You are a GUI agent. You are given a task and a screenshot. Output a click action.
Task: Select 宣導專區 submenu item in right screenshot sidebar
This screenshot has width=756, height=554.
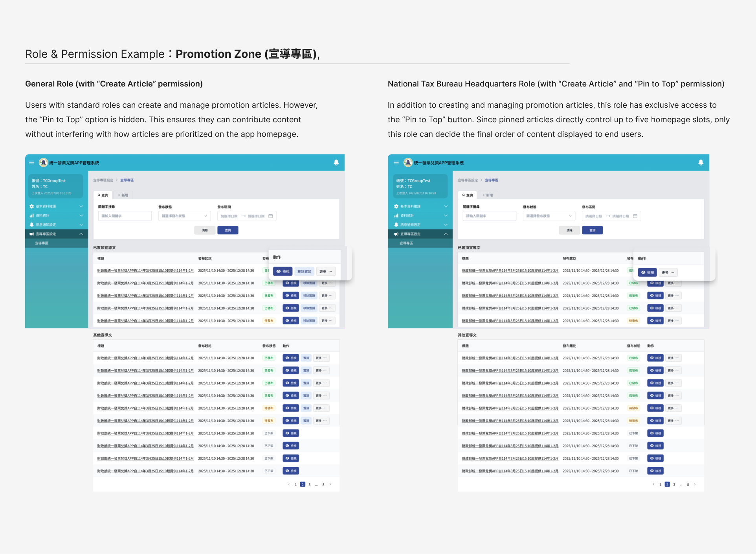pos(406,243)
